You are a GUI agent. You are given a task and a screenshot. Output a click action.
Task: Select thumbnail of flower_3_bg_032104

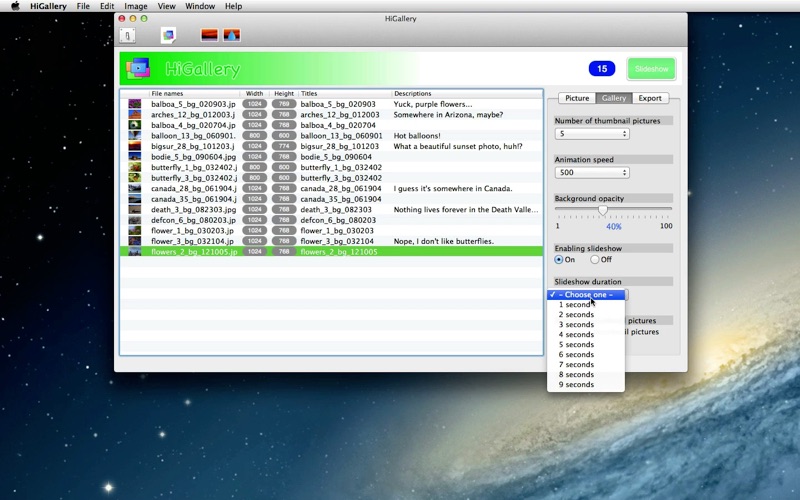[x=135, y=241]
